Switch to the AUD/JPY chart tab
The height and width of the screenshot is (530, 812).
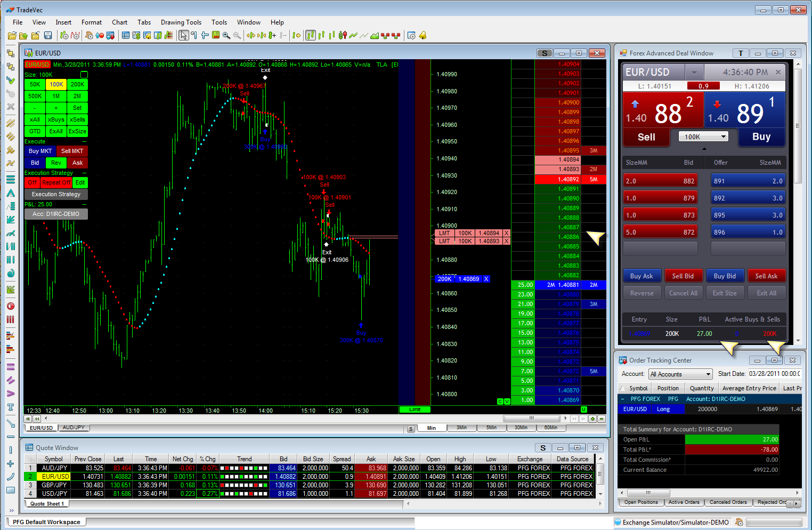74,428
